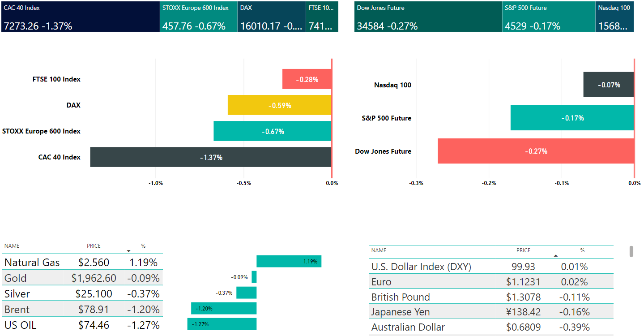Click the 'DAX' bar chart axis label
Screen dimensions: 644x336
tap(73, 105)
